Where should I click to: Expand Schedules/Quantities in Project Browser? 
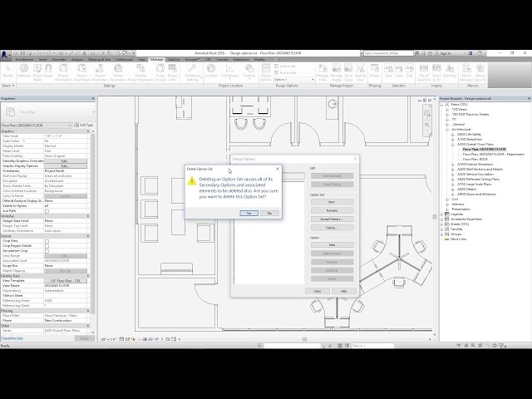coord(441,219)
